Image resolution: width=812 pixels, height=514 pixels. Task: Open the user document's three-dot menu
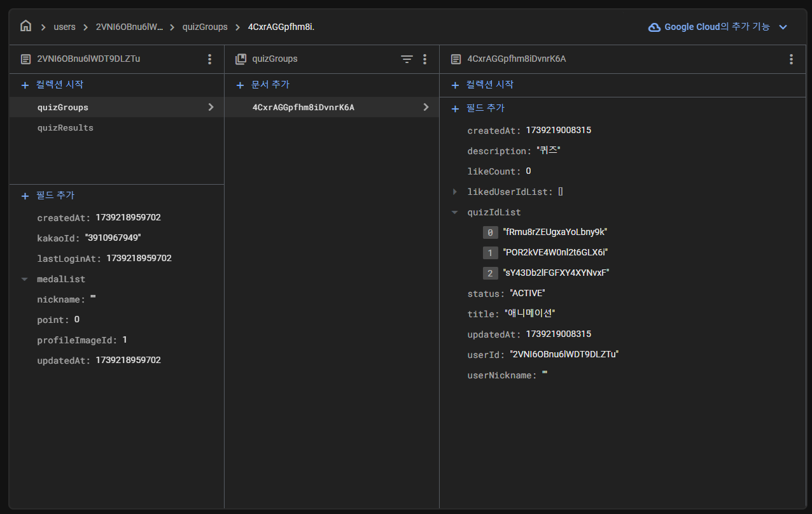[x=210, y=59]
